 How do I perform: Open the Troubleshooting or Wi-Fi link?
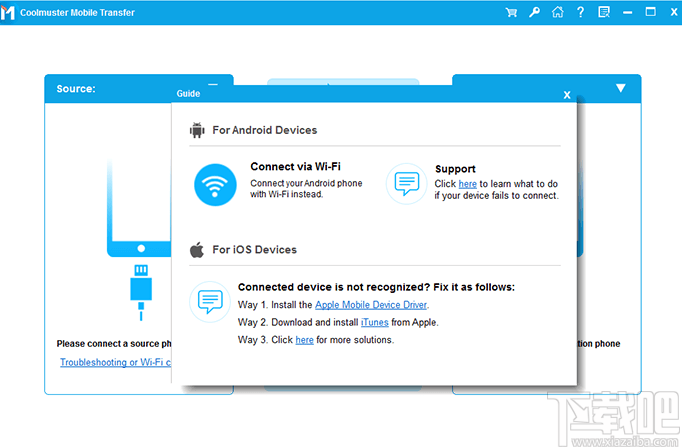[115, 362]
